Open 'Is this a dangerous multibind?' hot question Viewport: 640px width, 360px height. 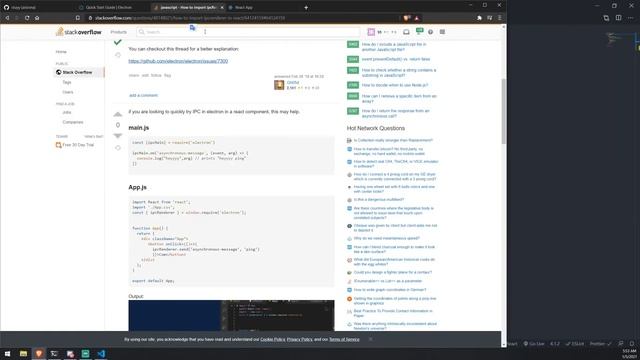(379, 200)
